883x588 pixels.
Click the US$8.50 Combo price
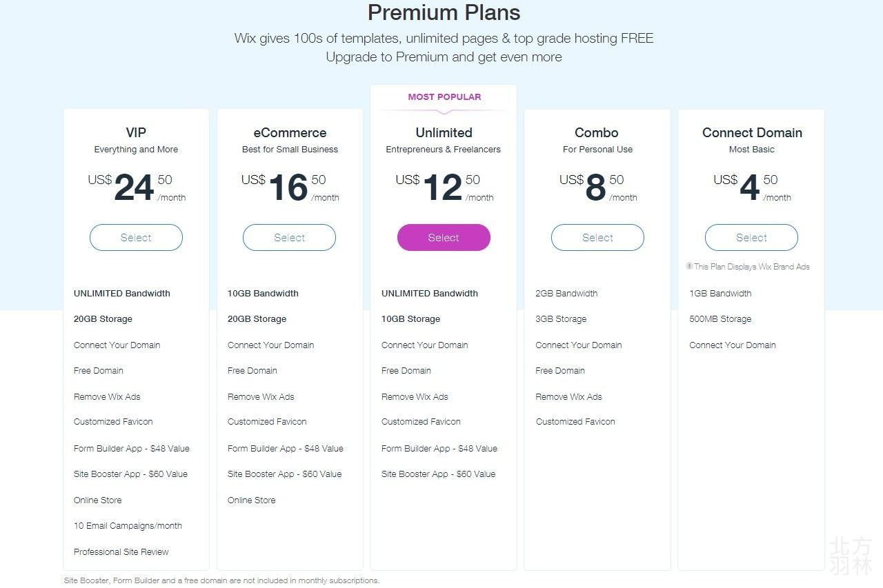(597, 187)
